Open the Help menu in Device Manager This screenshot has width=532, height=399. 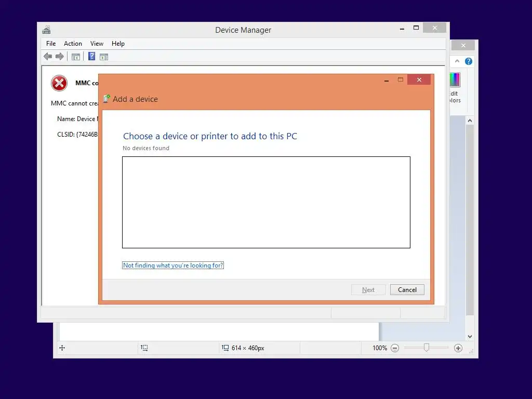(118, 44)
